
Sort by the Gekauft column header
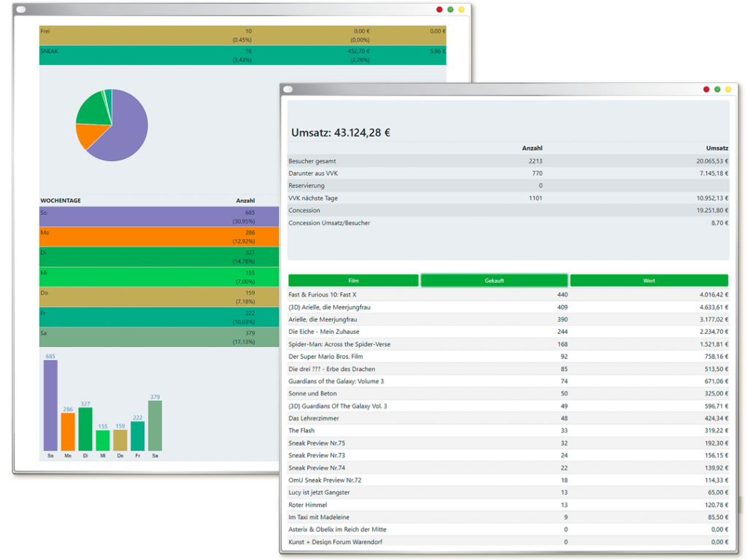pos(494,281)
